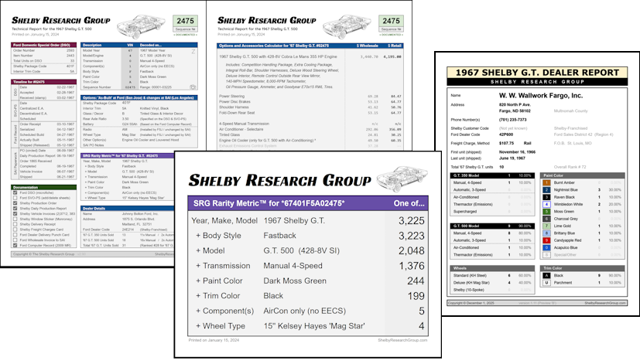640x364 pixels.
Task: Click the G.T. 350 Model header in Dealer Report
Action: tap(492, 175)
